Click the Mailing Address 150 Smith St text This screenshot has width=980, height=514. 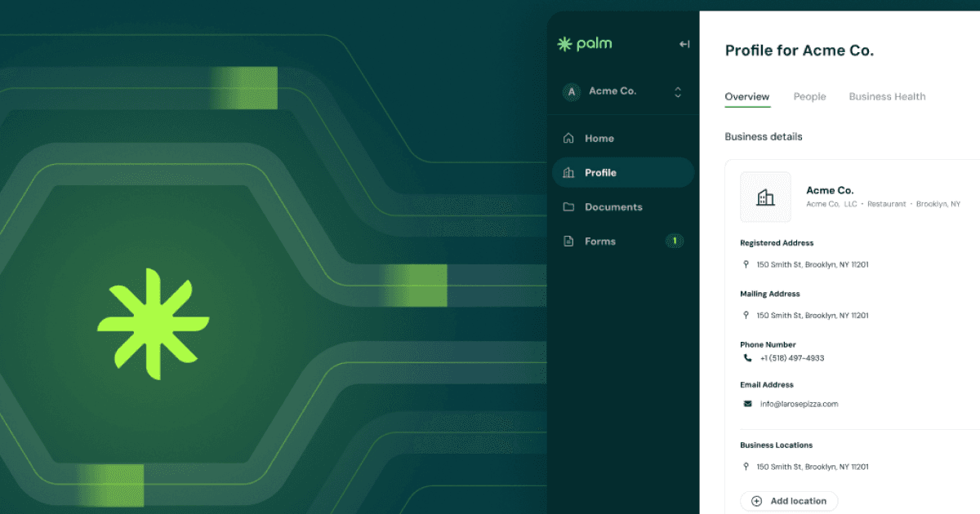[x=813, y=315]
